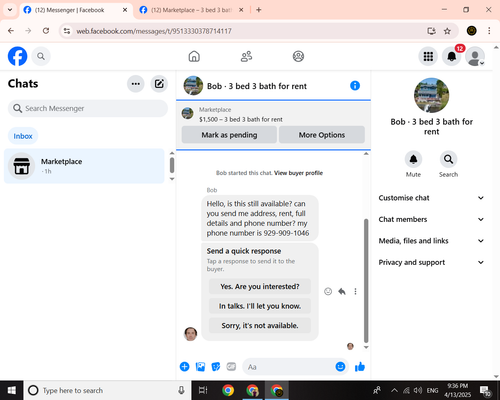Click chat conversation scrollbar
Screen dimensions: 500x400
(366, 281)
